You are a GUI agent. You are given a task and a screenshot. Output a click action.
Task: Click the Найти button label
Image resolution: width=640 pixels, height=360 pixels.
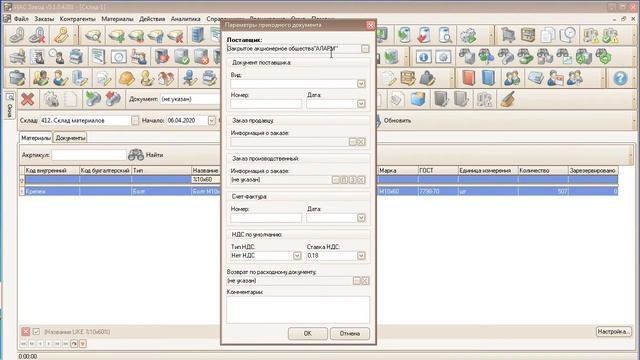click(x=154, y=155)
